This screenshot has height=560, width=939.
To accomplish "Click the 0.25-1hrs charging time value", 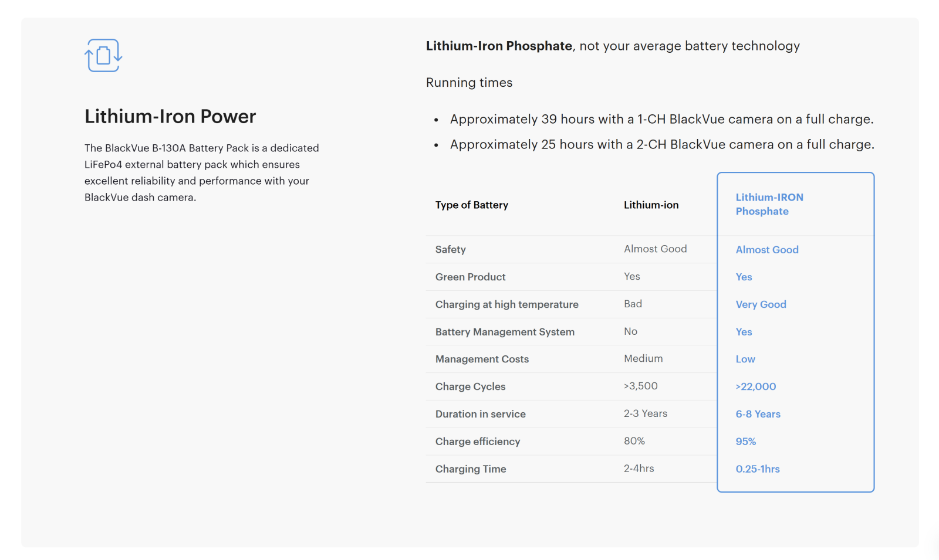I will pos(758,470).
